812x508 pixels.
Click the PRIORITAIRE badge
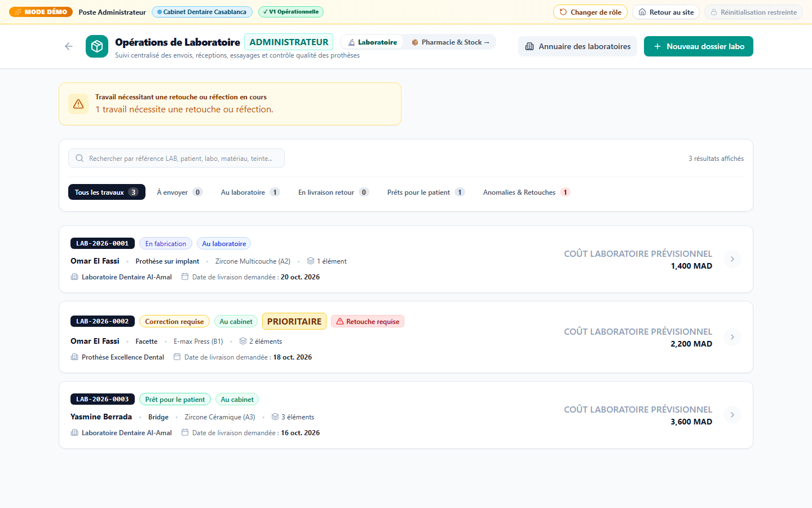(x=294, y=321)
